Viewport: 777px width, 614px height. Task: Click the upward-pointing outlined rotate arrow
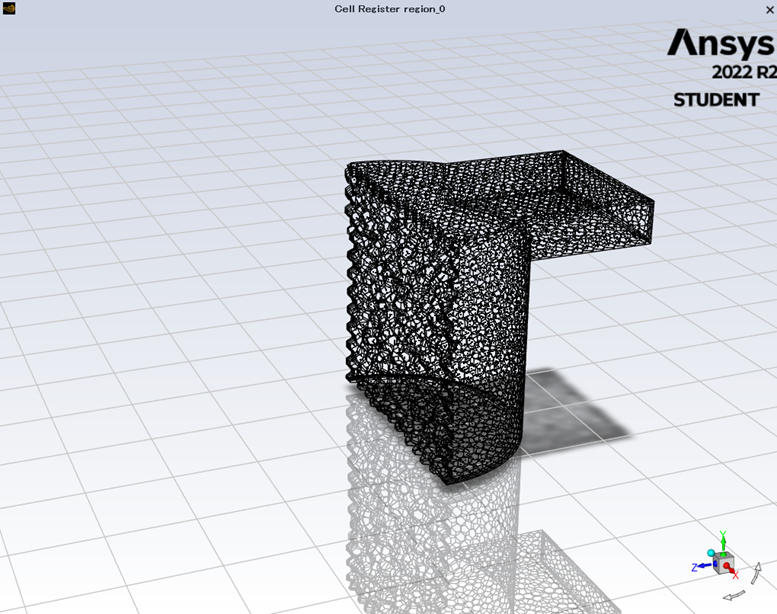(x=756, y=573)
